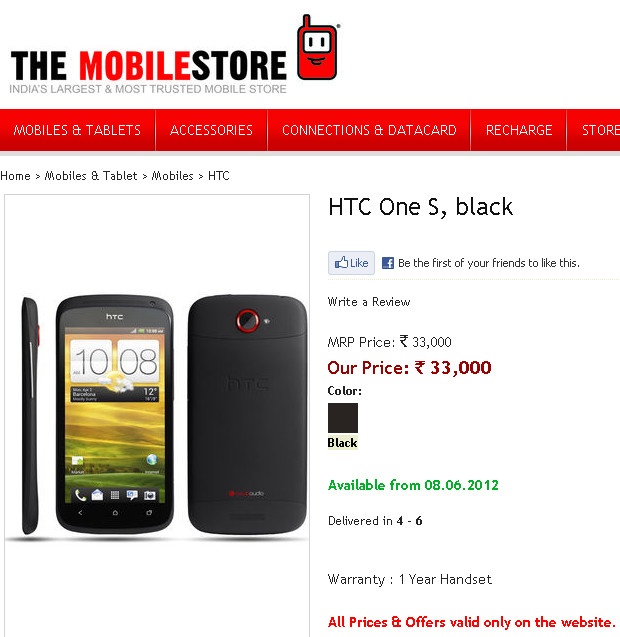Image resolution: width=620 pixels, height=637 pixels.
Task: Click the phone side profile image
Action: (x=30, y=416)
